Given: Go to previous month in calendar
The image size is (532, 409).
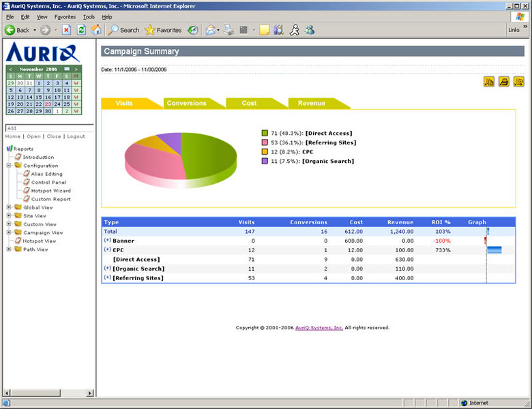Looking at the screenshot, I should point(10,69).
